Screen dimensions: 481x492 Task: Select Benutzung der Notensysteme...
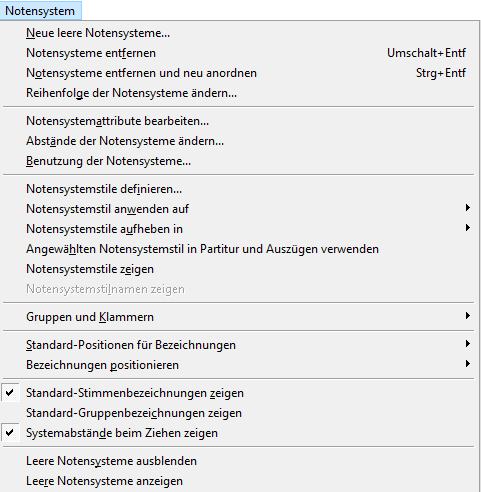pos(239,161)
